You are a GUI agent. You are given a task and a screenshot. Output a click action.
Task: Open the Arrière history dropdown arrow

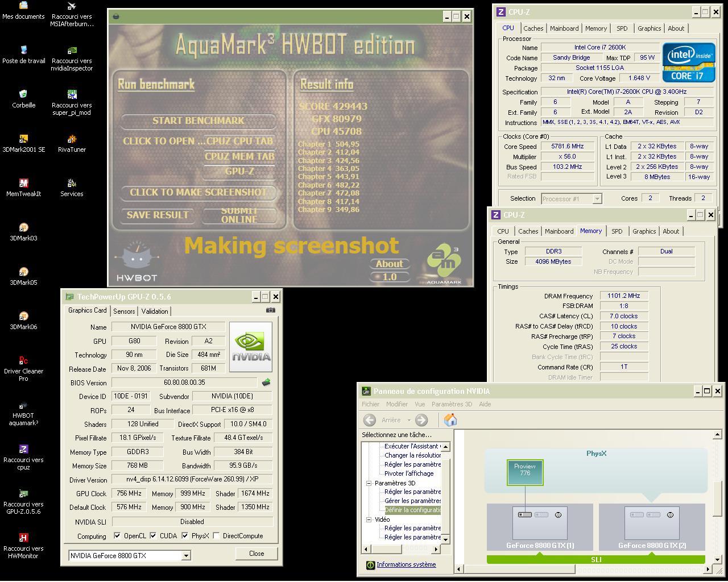(409, 421)
